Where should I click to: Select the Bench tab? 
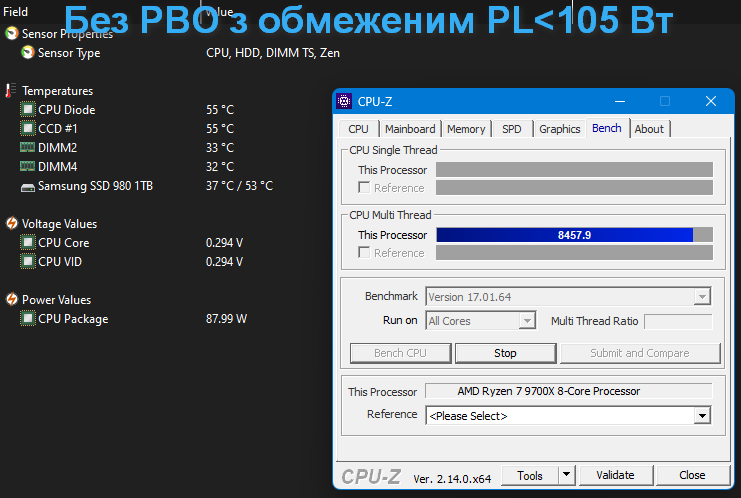(x=607, y=128)
